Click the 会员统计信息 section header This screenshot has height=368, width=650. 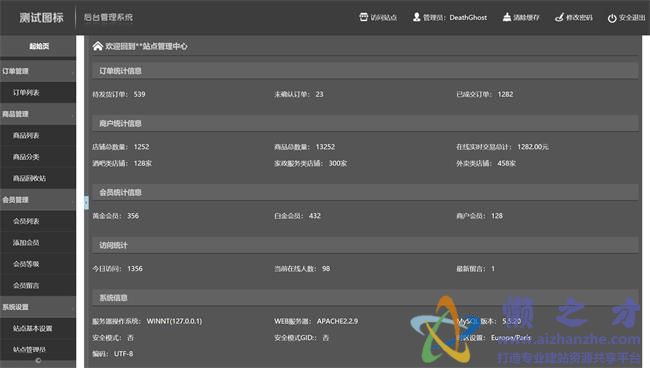pos(365,192)
